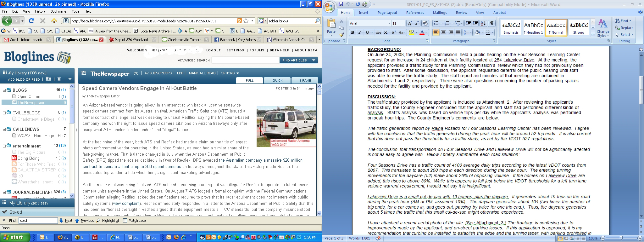
Task: Open the FIND ARTICLES dropdown arrow
Action: pyautogui.click(x=314, y=60)
